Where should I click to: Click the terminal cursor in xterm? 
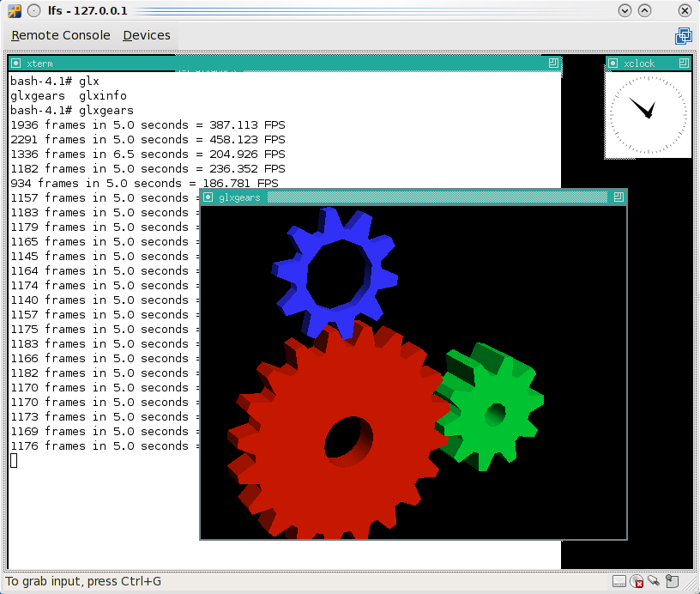[x=14, y=461]
